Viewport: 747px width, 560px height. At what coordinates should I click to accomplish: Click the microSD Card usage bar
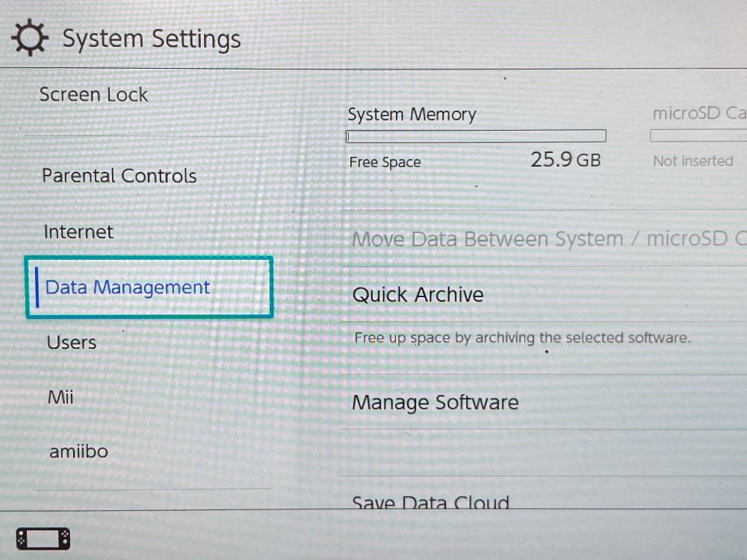tap(698, 136)
